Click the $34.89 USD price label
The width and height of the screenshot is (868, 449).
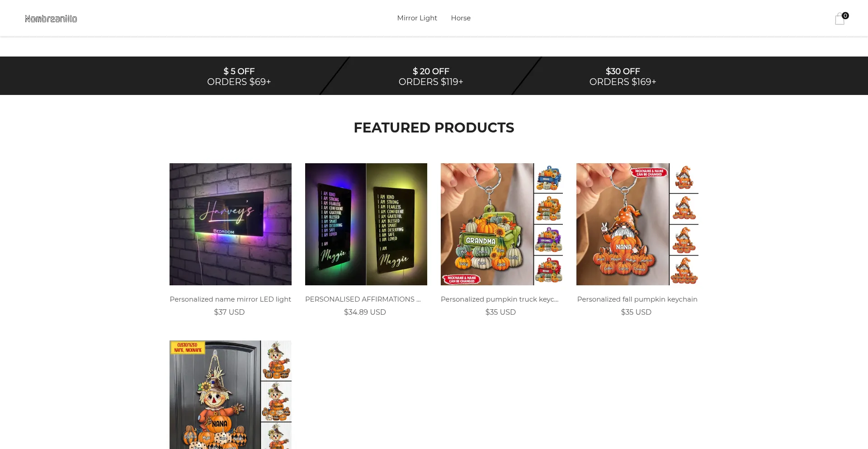point(365,312)
